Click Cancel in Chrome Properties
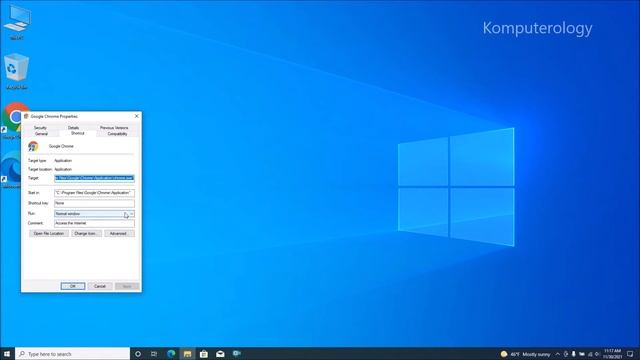Screen dimensions: 640x360 100,286
